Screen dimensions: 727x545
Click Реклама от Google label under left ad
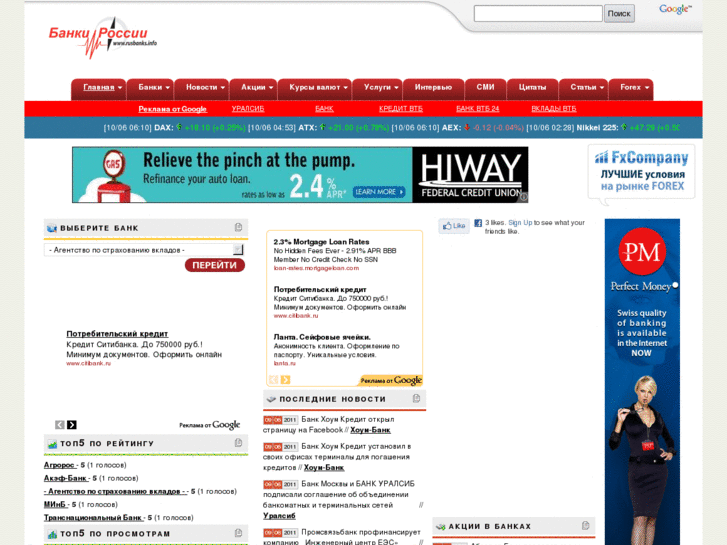coord(210,425)
